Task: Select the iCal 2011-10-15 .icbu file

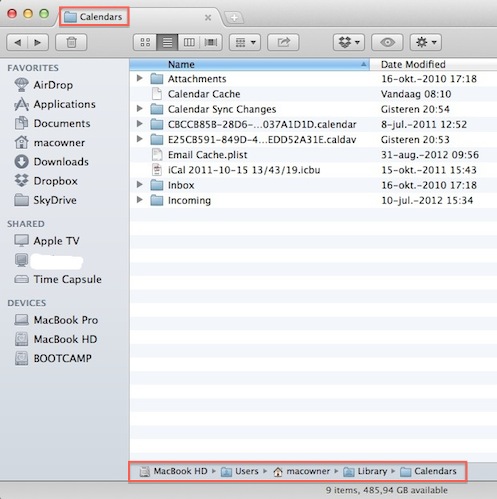Action: point(244,170)
